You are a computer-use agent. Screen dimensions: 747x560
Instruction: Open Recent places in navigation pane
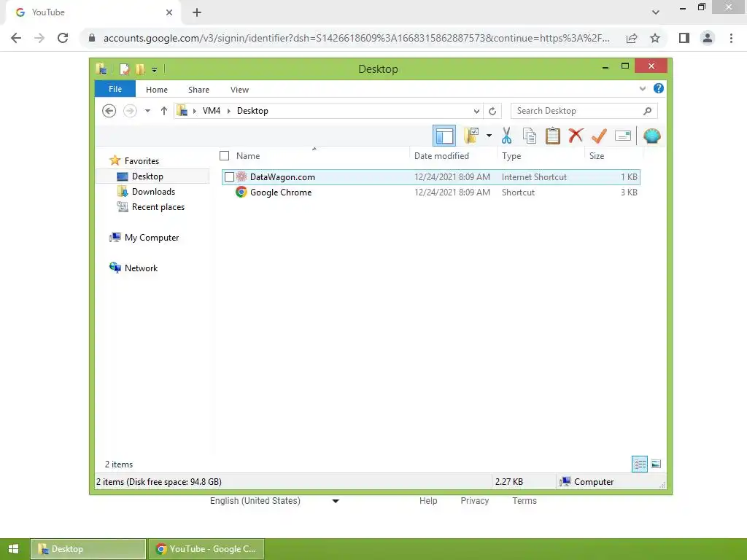coord(158,206)
